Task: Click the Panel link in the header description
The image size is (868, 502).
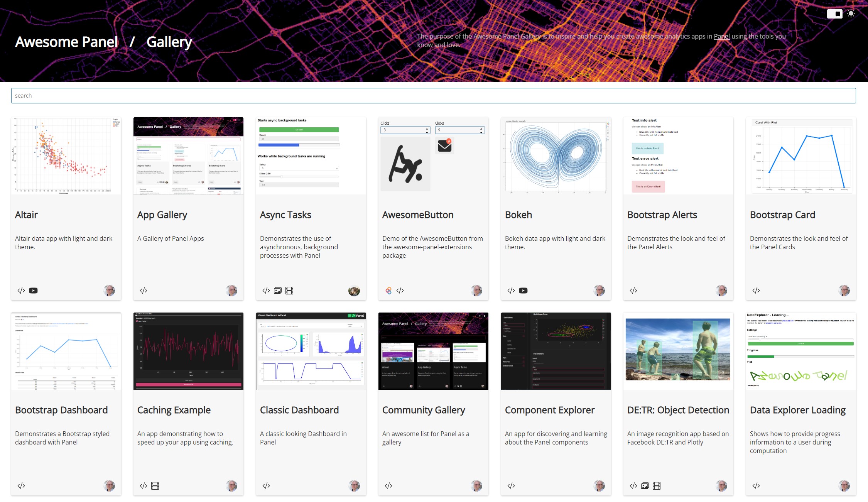Action: click(721, 36)
